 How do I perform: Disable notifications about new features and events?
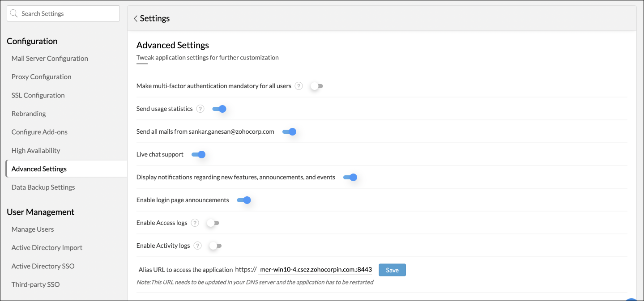351,177
